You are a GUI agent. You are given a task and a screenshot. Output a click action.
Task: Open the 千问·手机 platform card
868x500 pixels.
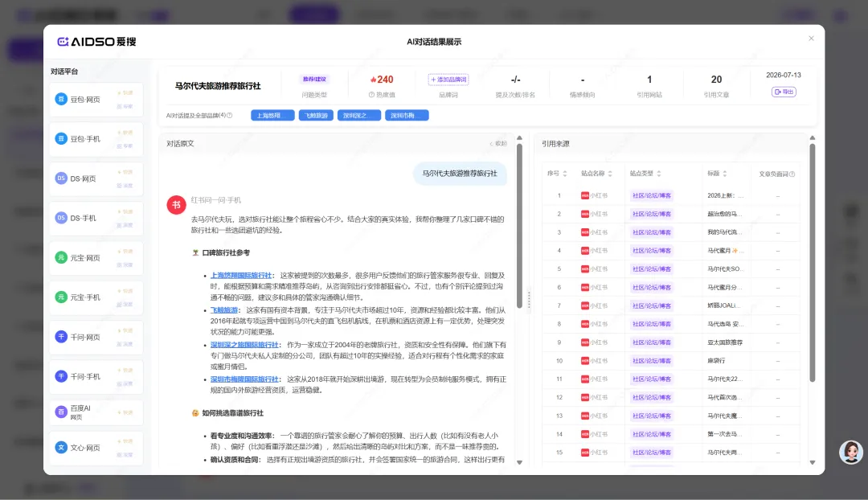tap(96, 376)
